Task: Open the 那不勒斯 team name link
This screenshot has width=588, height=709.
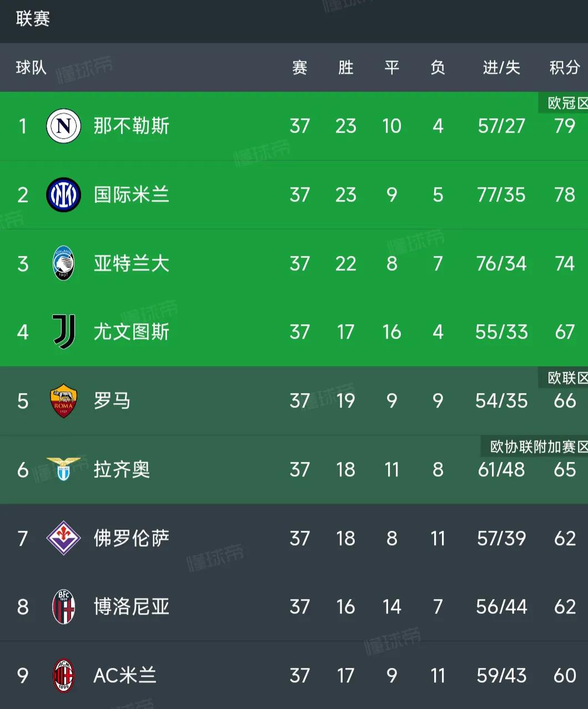Action: (x=131, y=126)
